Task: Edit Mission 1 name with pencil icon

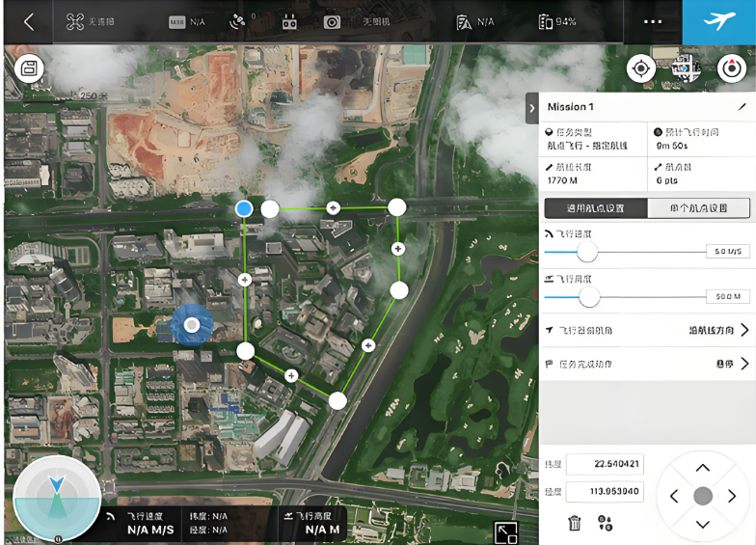Action: 742,106
